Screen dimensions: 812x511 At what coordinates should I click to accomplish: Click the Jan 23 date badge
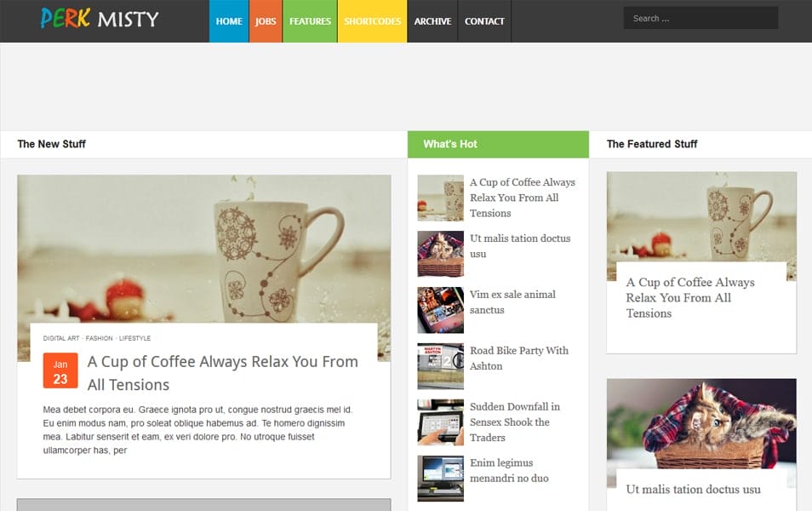[60, 370]
